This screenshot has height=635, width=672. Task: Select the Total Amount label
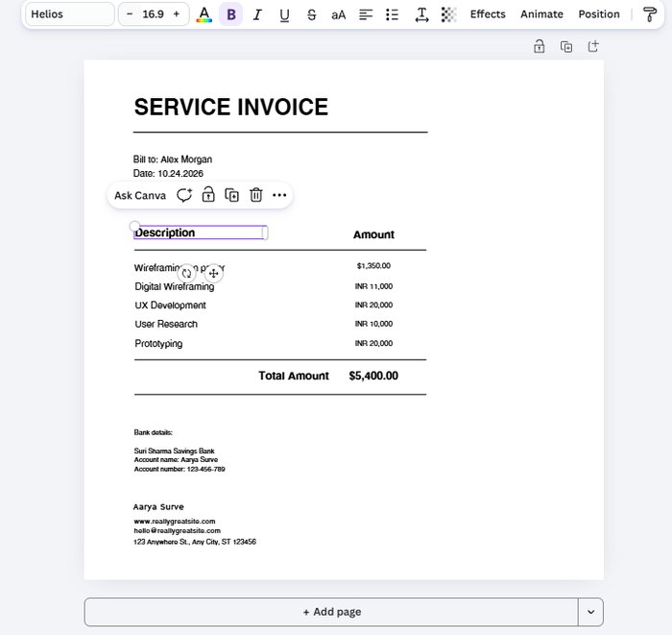[294, 376]
